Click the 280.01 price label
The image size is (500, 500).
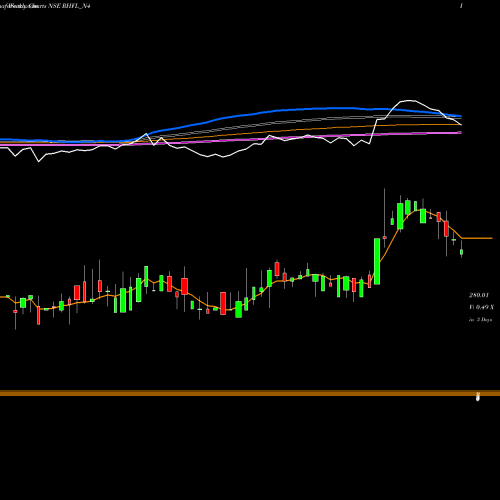(x=479, y=295)
